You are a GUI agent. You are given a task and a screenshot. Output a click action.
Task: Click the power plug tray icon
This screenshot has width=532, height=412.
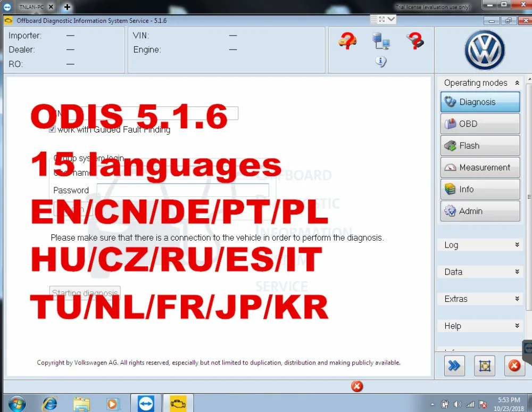[444, 404]
